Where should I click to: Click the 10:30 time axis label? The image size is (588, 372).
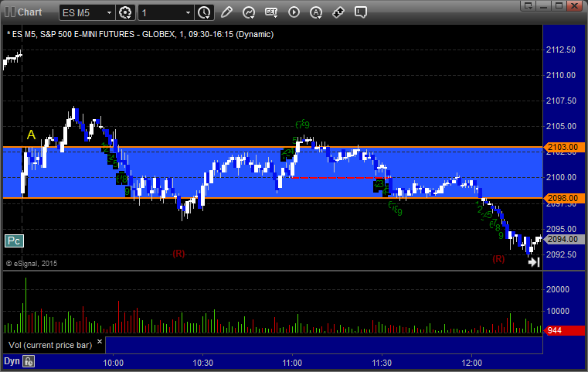pyautogui.click(x=203, y=363)
